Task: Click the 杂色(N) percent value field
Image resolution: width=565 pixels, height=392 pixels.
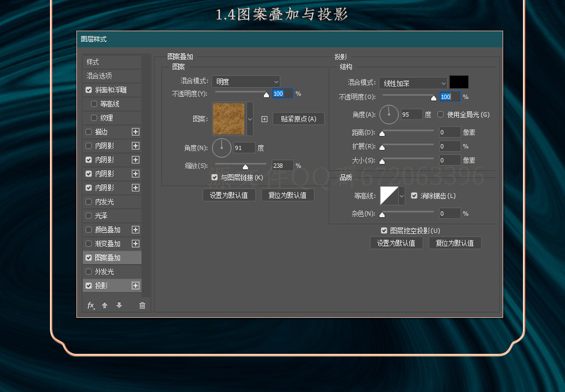Action: click(x=450, y=213)
